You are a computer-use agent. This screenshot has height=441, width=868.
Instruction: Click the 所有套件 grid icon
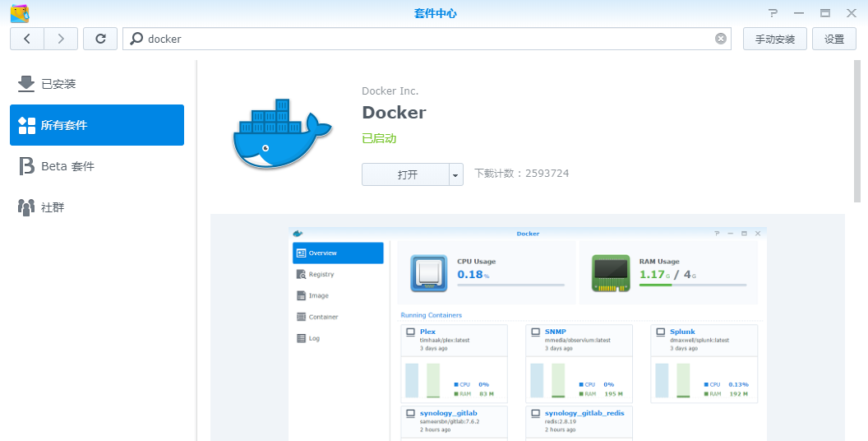[26, 125]
